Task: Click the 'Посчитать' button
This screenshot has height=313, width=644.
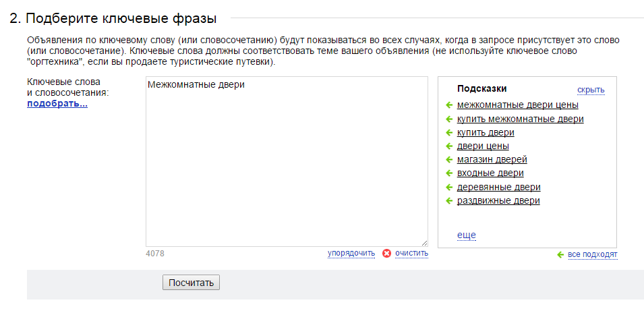Action: click(x=191, y=283)
